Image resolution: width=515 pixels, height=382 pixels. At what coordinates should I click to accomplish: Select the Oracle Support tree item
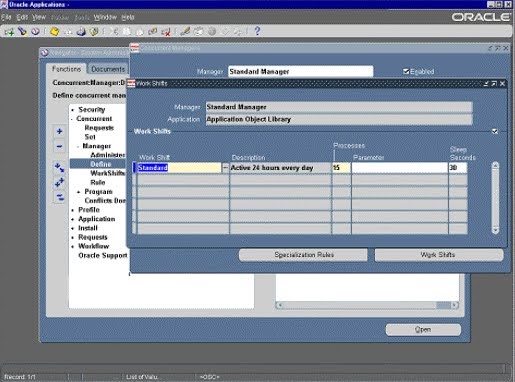103,256
